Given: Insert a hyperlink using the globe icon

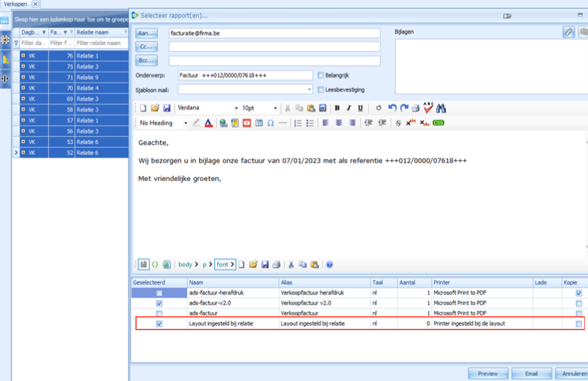Looking at the screenshot, I should coord(223,123).
